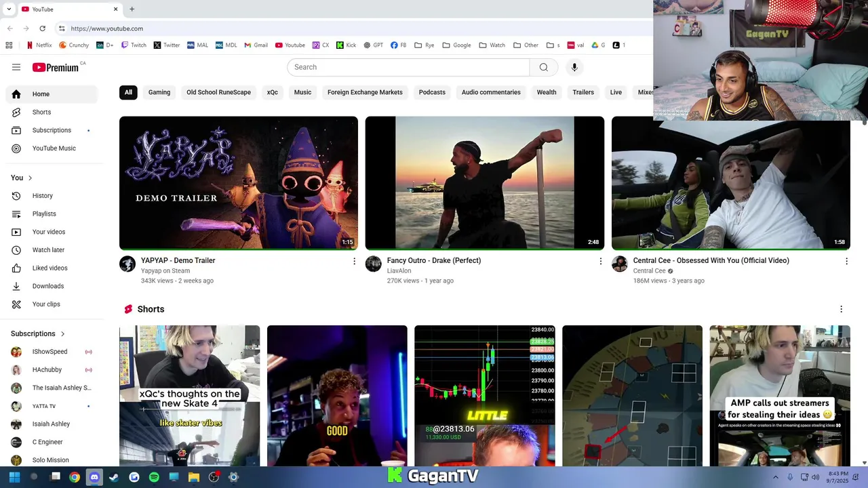The width and height of the screenshot is (868, 488).
Task: Open the tab search dropdown arrow
Action: tap(8, 9)
